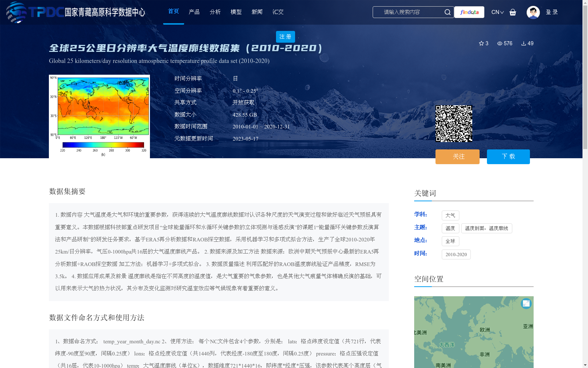This screenshot has height=368, width=588.
Task: Click the 数据文件命名方式和使用方法 heading
Action: click(97, 318)
